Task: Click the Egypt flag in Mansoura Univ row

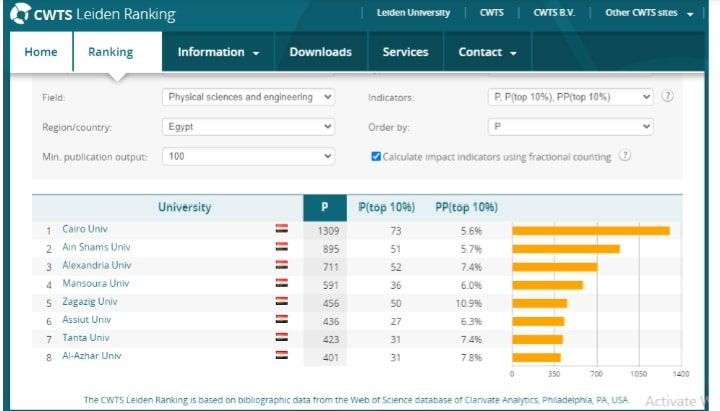Action: click(x=281, y=283)
